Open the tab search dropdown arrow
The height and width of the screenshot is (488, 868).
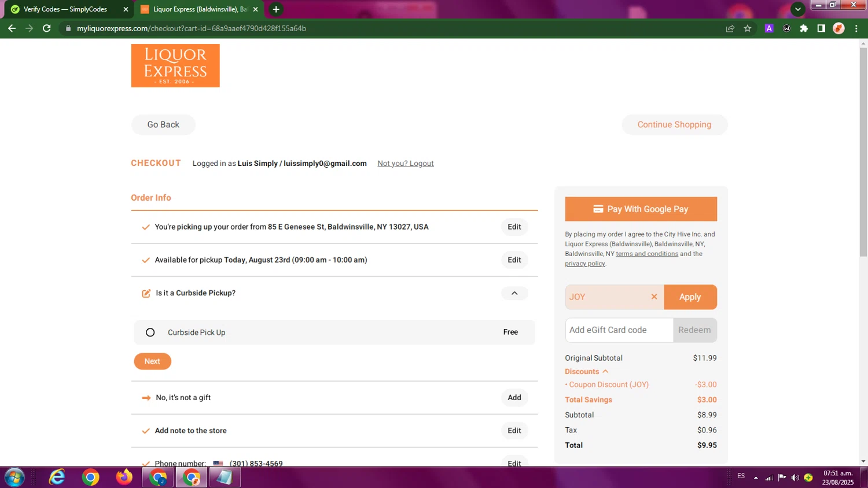798,9
